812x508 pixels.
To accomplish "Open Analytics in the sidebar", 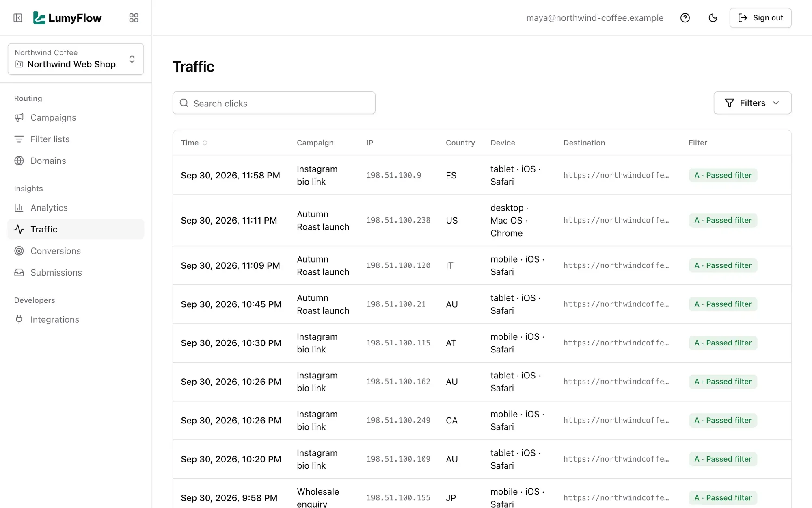I will click(x=76, y=208).
